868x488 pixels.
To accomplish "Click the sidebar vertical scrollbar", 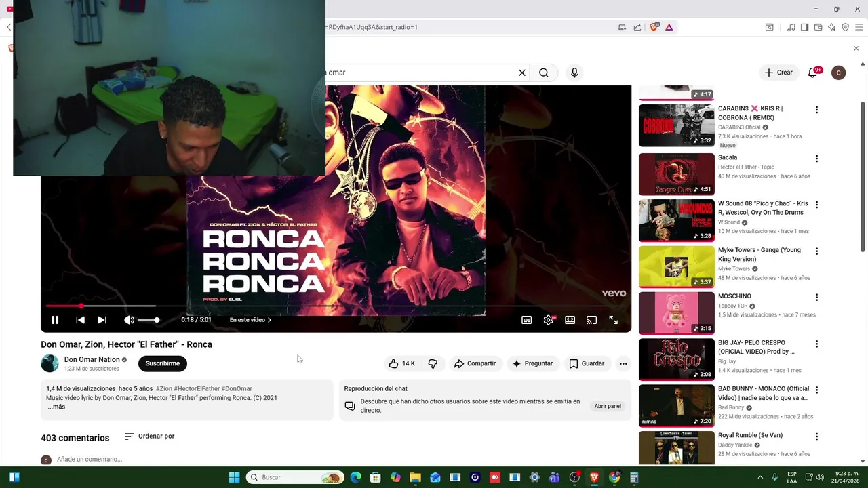I will [863, 176].
